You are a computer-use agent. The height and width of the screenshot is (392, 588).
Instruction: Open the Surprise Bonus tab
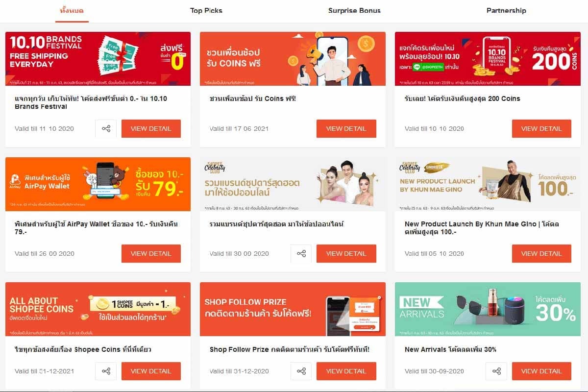coord(354,10)
